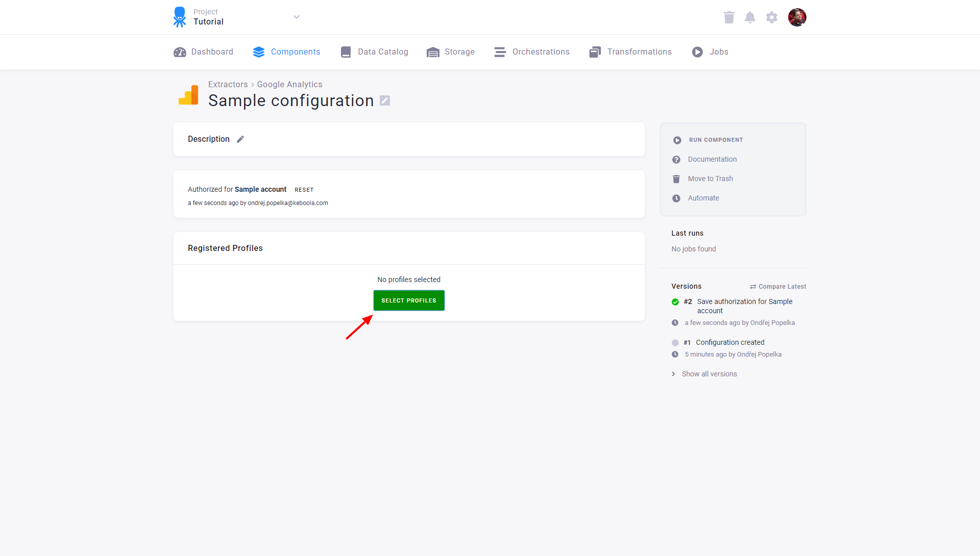The image size is (980, 556).
Task: Select the Automate action
Action: [703, 198]
